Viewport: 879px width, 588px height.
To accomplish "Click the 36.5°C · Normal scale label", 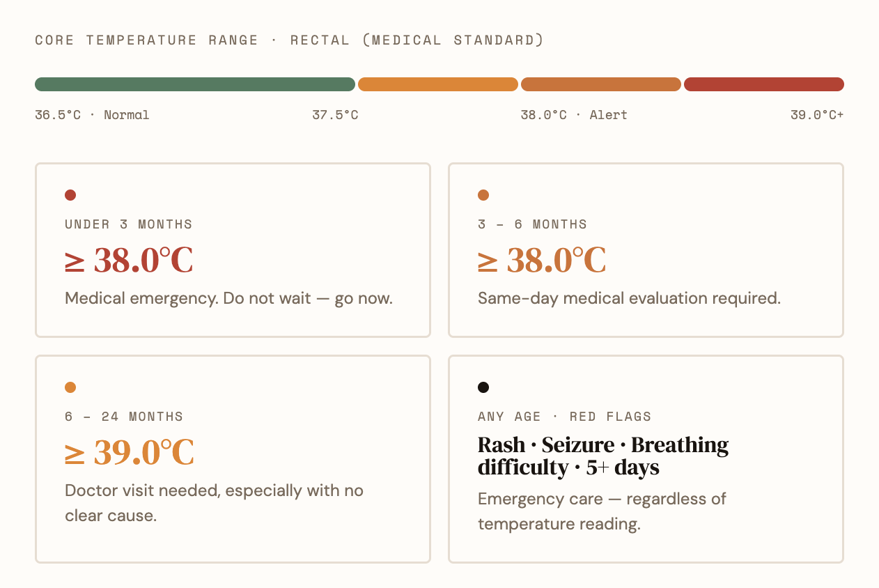I will [92, 115].
